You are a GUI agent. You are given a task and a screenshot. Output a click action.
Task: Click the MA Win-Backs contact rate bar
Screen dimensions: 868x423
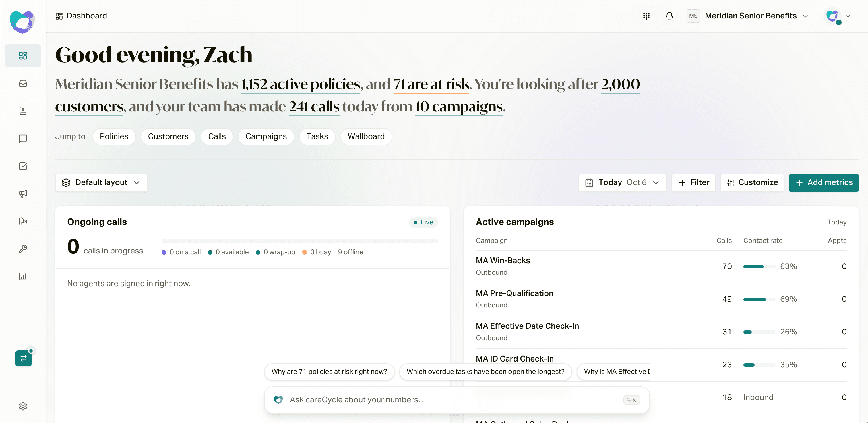tap(759, 266)
